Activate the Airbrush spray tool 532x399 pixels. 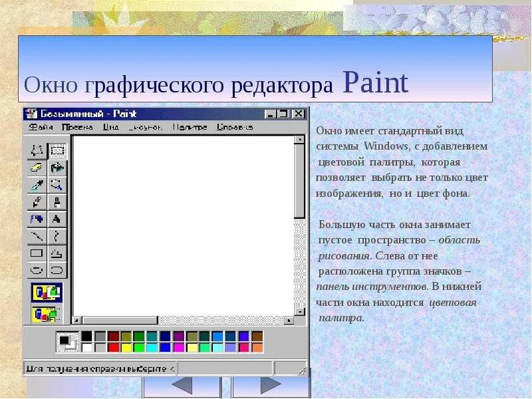(x=37, y=219)
